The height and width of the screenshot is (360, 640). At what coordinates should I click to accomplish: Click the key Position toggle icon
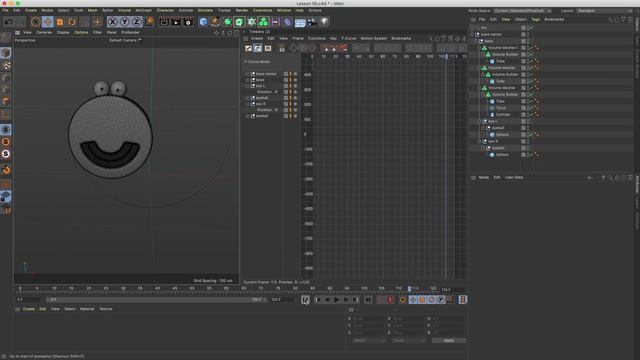click(413, 300)
